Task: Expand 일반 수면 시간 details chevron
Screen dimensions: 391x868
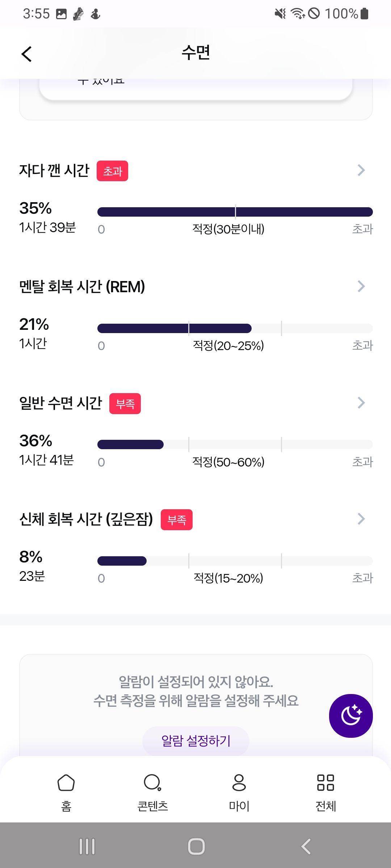Action: (361, 403)
